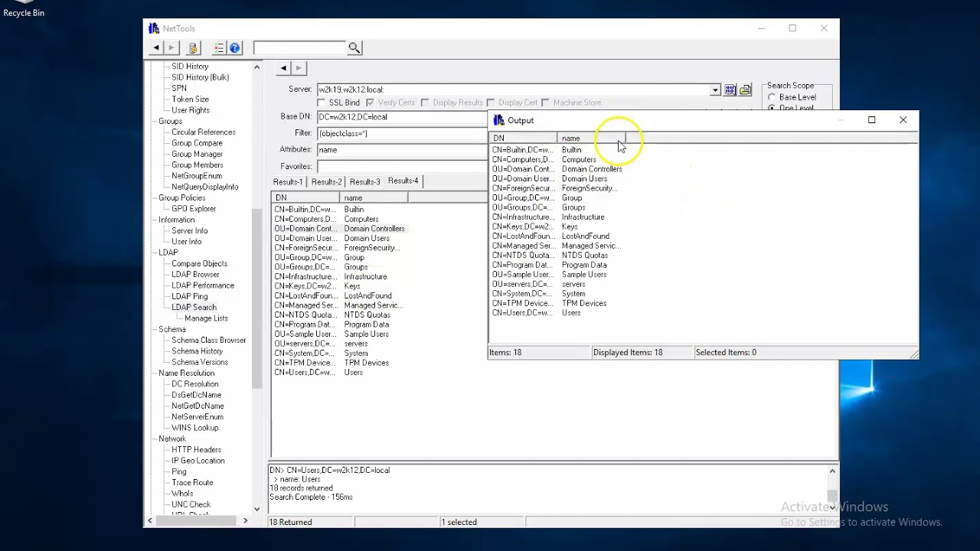Select Domain Controllers row in results list
980x551 pixels.
tap(339, 229)
